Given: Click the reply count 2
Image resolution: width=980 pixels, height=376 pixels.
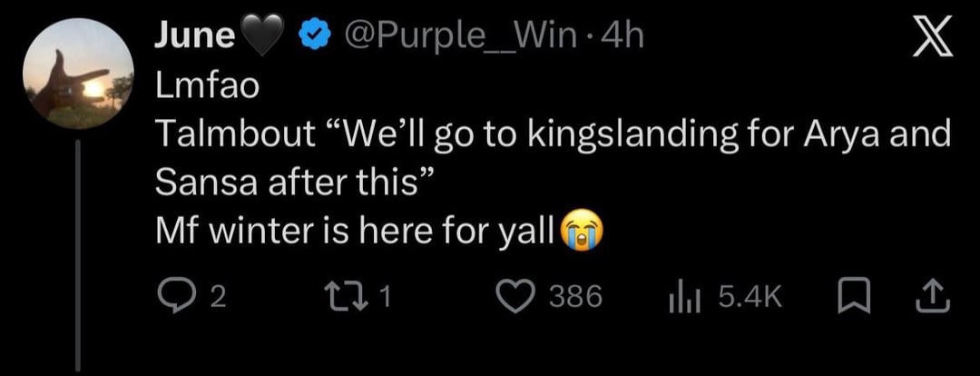Looking at the screenshot, I should (216, 298).
